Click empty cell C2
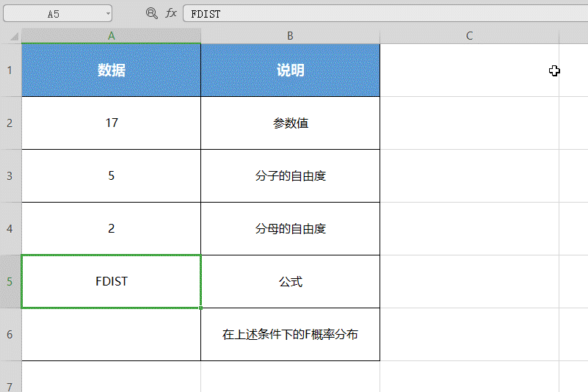The height and width of the screenshot is (392, 588). coord(469,123)
